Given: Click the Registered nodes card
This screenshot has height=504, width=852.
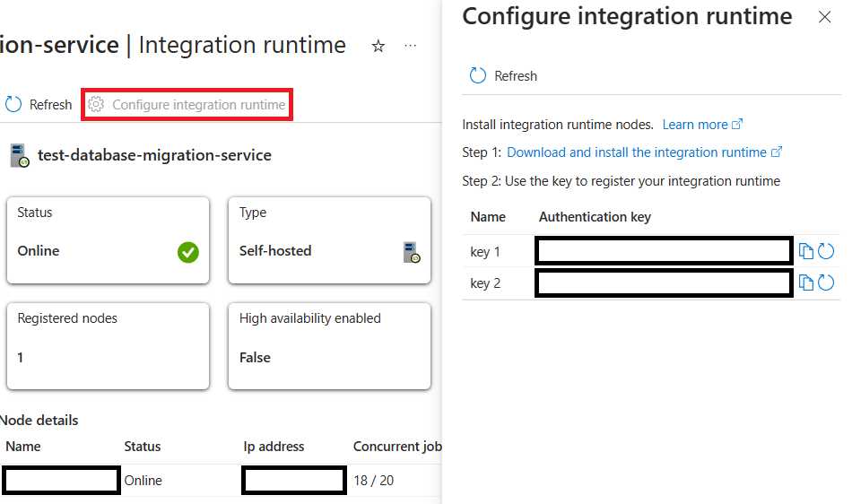Looking at the screenshot, I should click(109, 346).
